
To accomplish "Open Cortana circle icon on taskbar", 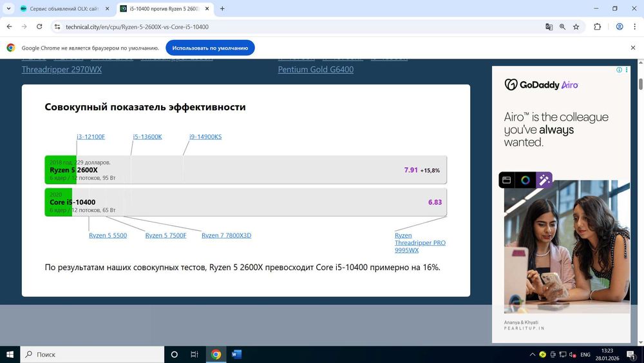I will (174, 355).
